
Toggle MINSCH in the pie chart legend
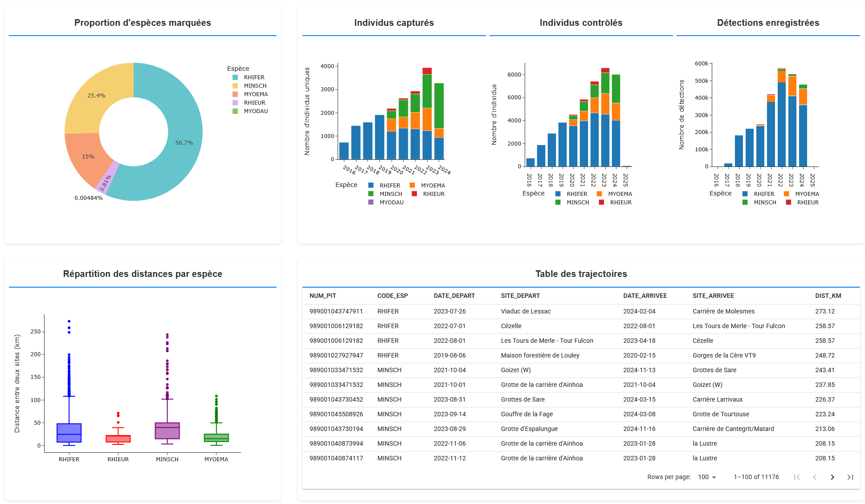pos(255,86)
